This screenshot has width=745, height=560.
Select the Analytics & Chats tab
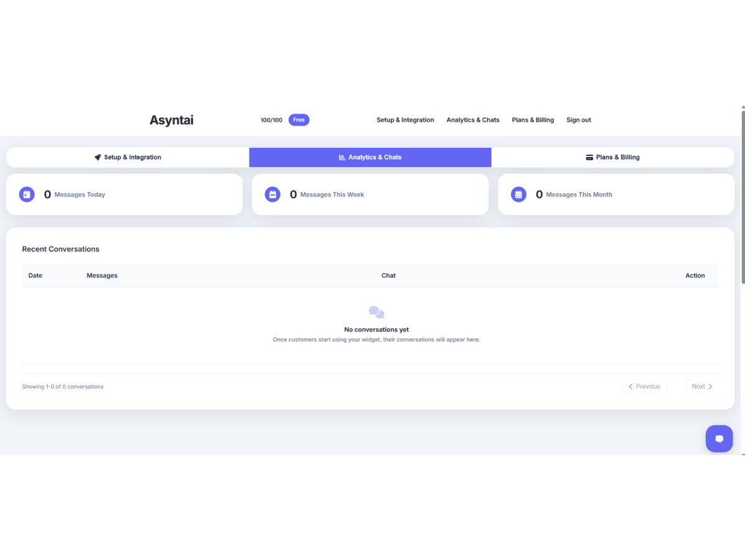click(370, 158)
